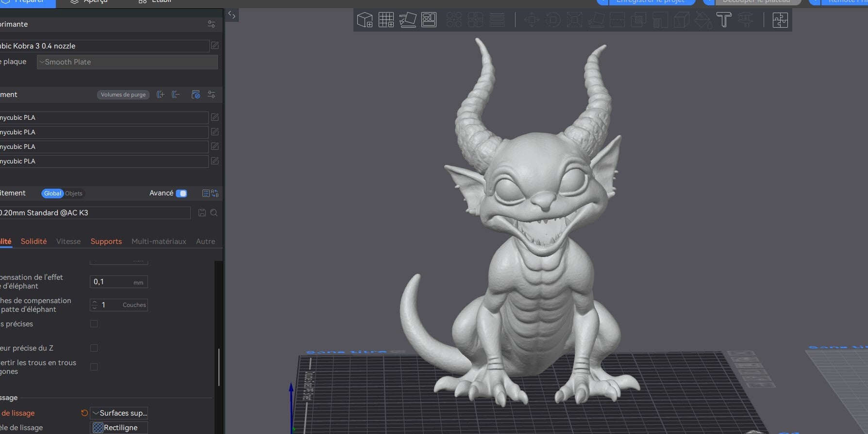This screenshot has width=868, height=434.
Task: Click the remove filament icon
Action: (x=176, y=95)
